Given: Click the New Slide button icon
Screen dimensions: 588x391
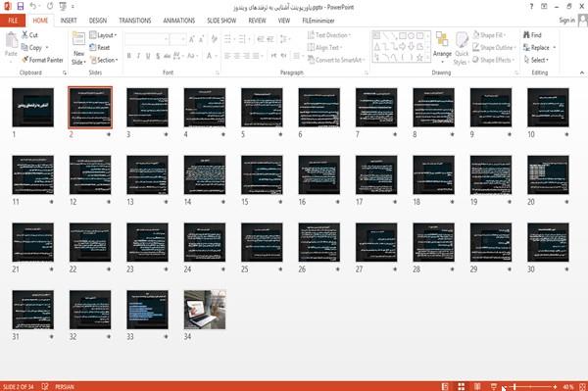Looking at the screenshot, I should tap(78, 39).
